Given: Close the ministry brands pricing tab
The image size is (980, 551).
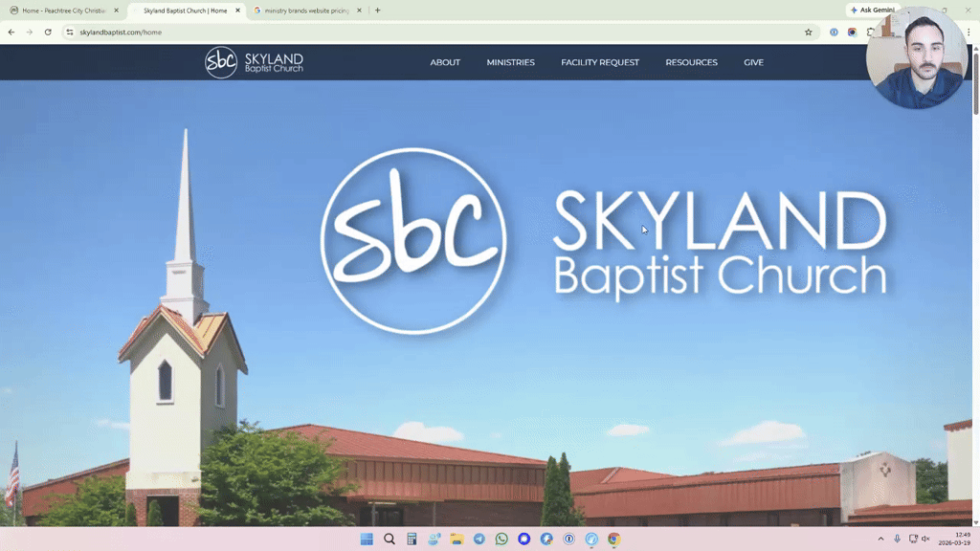Looking at the screenshot, I should [x=359, y=10].
